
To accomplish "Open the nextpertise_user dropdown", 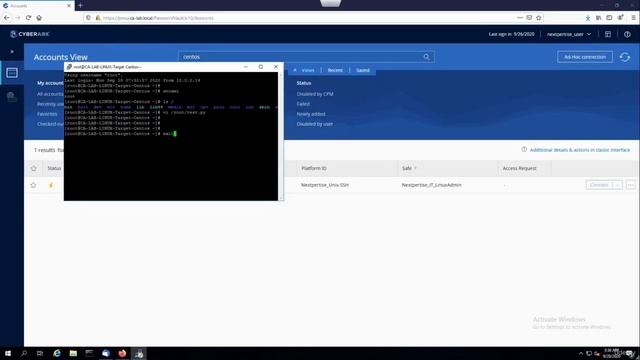I will tap(569, 34).
